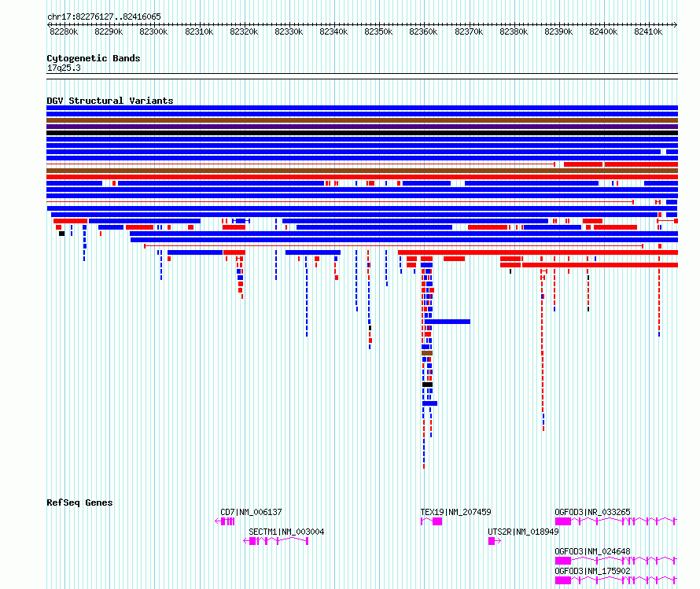Select the topmost black variant bar

[362, 133]
